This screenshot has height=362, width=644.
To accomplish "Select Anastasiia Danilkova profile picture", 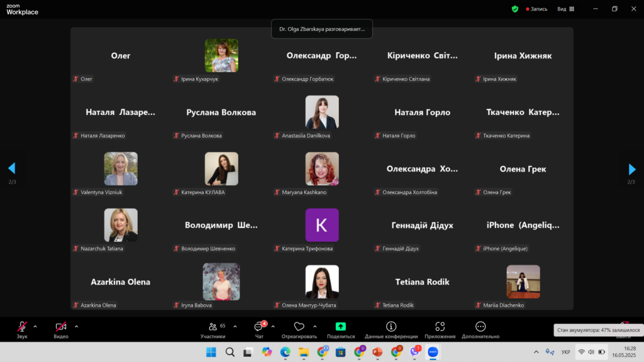I will (x=322, y=112).
